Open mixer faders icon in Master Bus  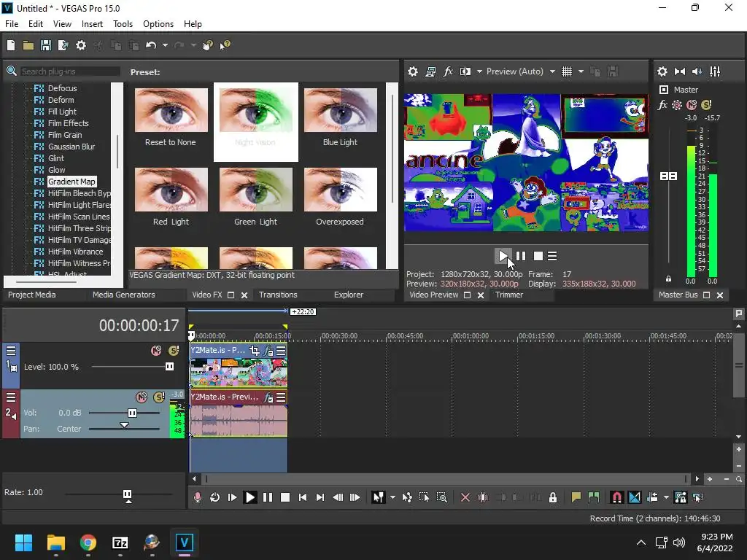(x=715, y=71)
